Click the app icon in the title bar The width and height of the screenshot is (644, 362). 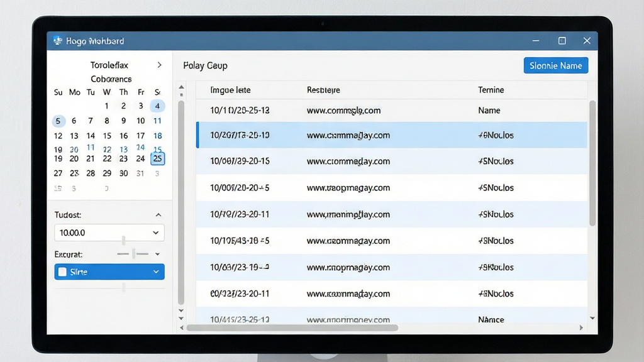(x=57, y=41)
